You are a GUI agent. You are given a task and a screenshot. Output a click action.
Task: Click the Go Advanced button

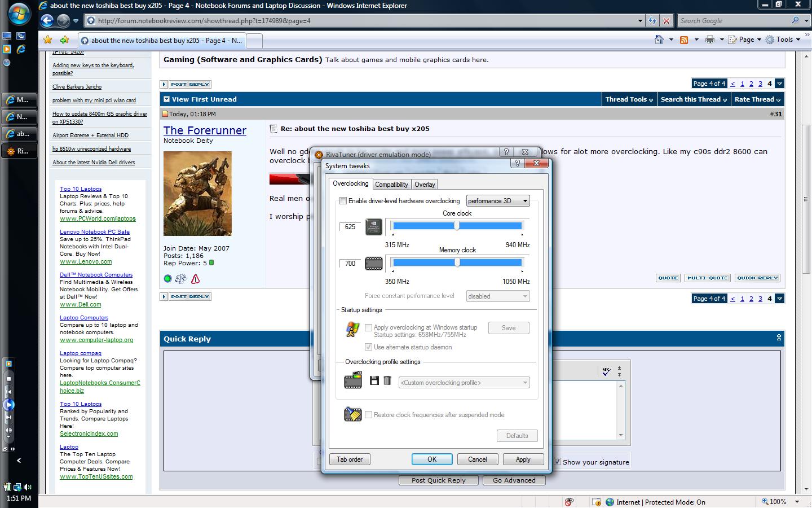(x=514, y=480)
